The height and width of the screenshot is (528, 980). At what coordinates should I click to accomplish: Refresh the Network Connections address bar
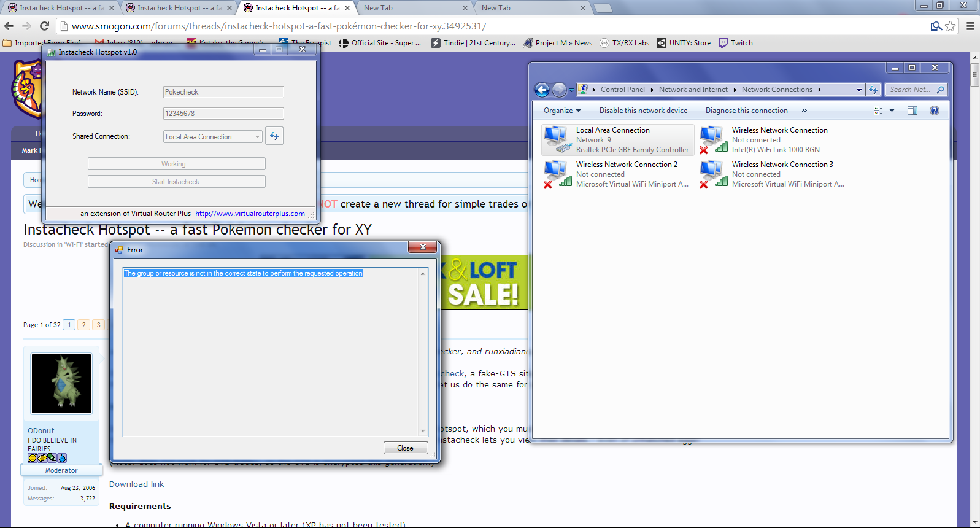click(x=873, y=90)
